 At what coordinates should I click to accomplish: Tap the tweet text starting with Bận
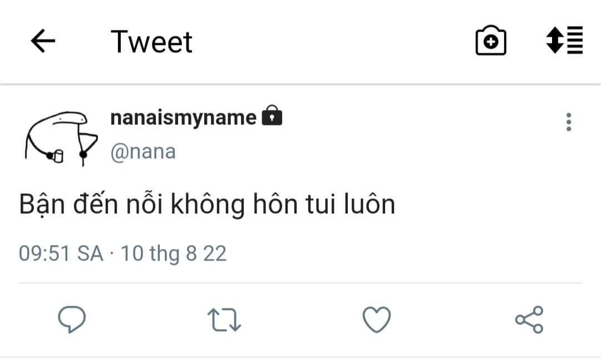[x=207, y=205]
